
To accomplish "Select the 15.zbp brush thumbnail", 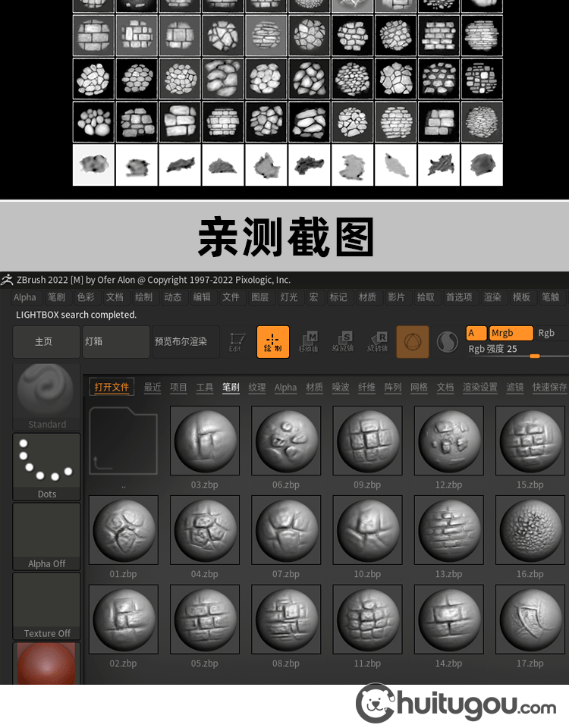I will [530, 441].
